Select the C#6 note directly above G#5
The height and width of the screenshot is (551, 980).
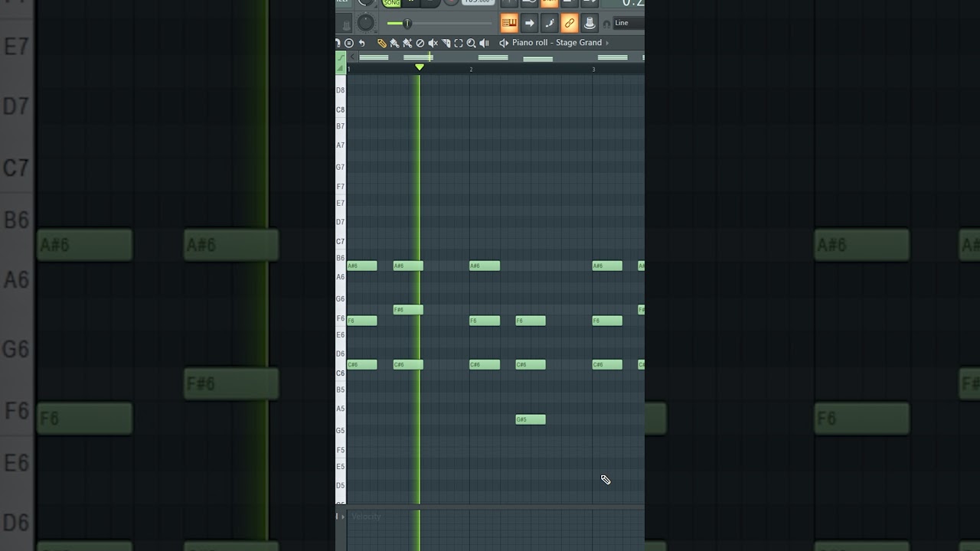coord(531,364)
